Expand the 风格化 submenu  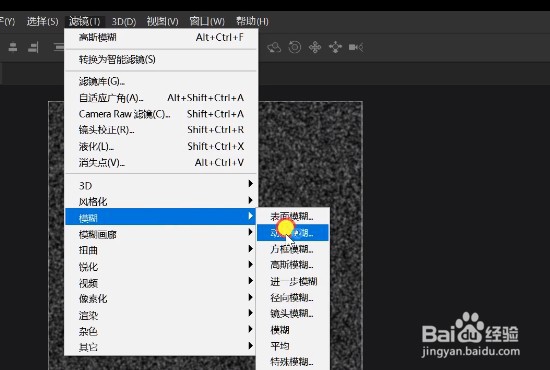[161, 201]
